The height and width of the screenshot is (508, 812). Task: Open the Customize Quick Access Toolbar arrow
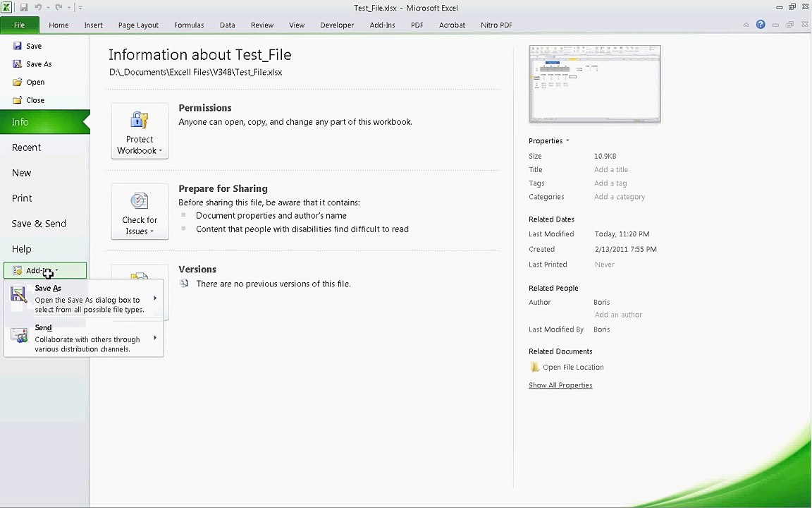80,8
